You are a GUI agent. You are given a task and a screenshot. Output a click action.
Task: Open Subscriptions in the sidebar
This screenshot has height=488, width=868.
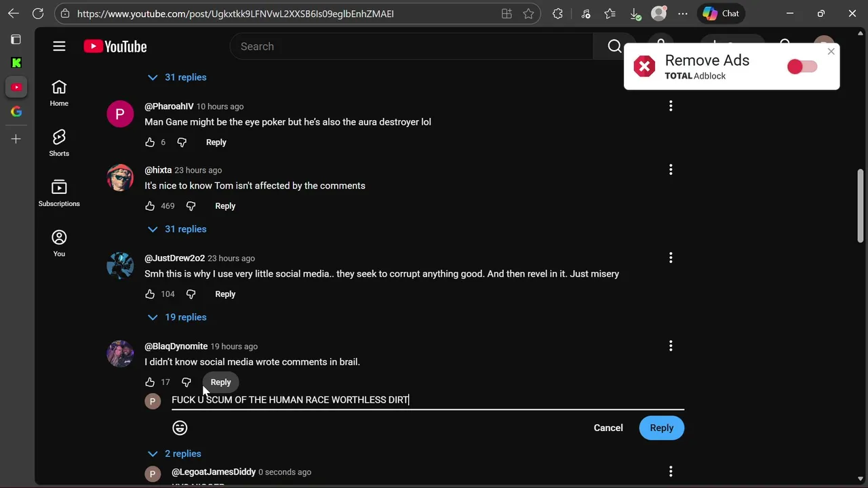click(59, 192)
